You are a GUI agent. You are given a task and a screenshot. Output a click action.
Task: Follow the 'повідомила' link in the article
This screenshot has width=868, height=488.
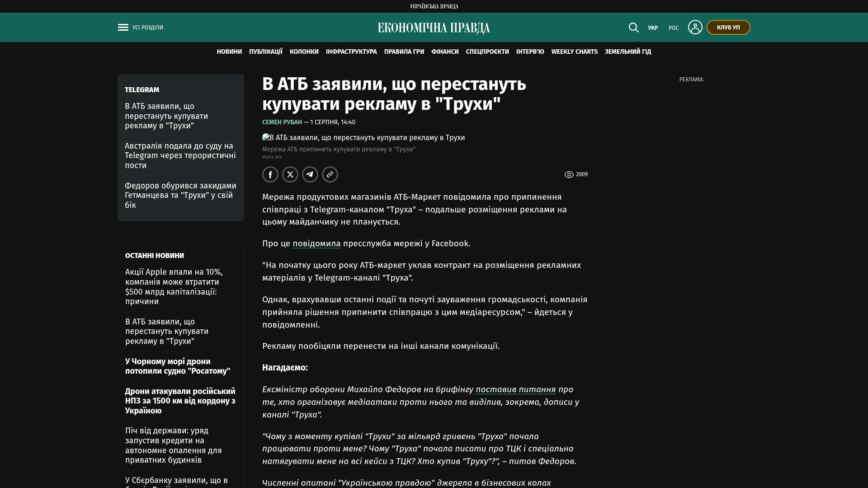pos(316,244)
